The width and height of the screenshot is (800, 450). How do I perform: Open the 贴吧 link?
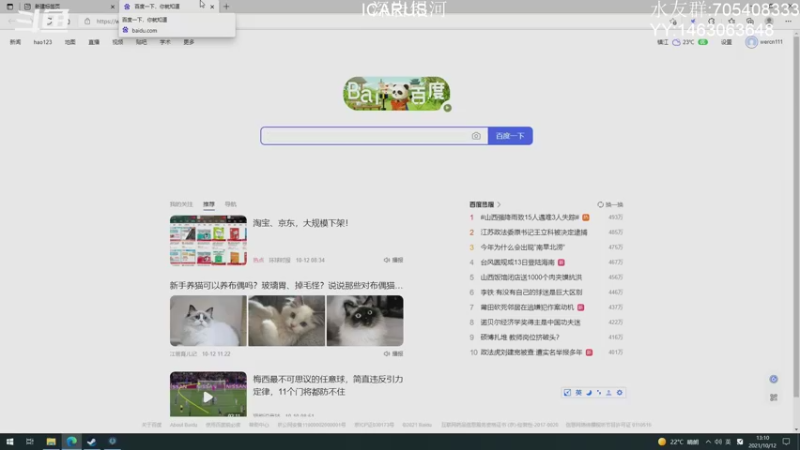tap(141, 42)
